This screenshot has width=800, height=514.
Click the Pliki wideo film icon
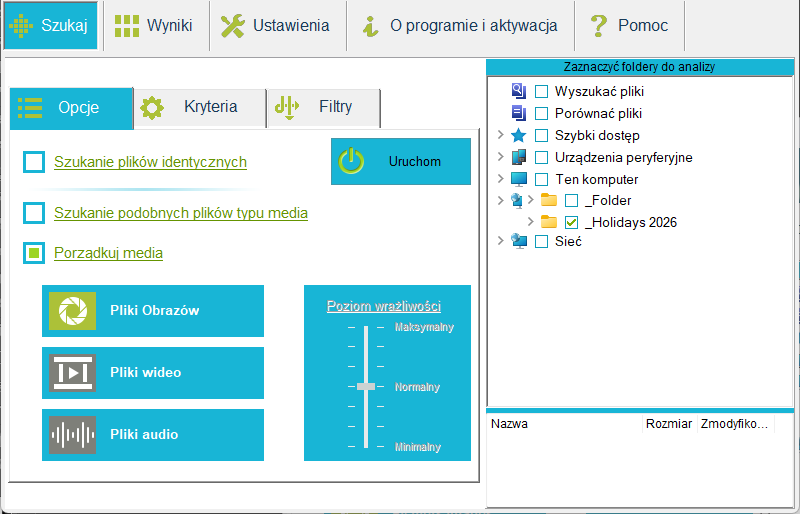(72, 373)
